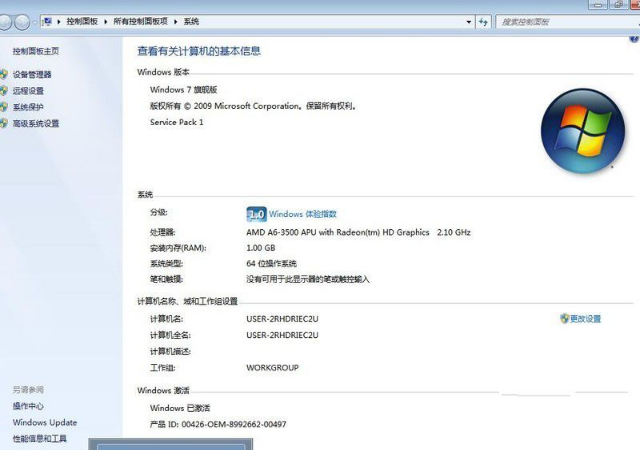Click the WORKGROUP workgroup value
641x451 pixels.
272,368
